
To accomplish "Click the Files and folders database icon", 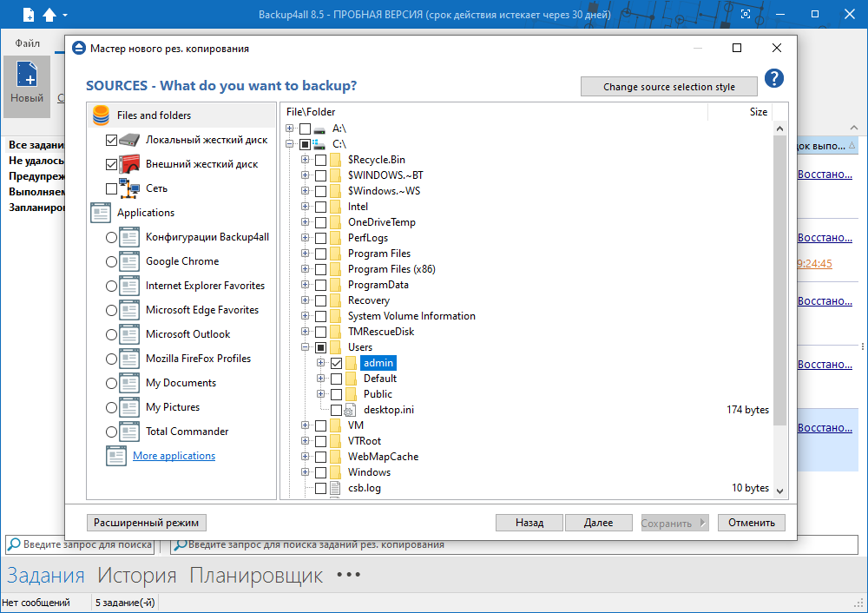I will (x=102, y=115).
